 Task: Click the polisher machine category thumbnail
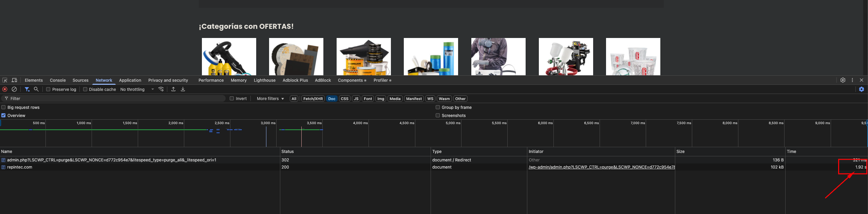[229, 57]
